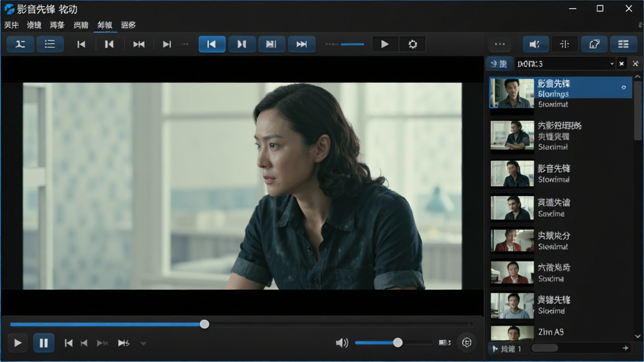This screenshot has width=644, height=362.
Task: Toggle the playlist panel layout icon at top right
Action: click(623, 44)
